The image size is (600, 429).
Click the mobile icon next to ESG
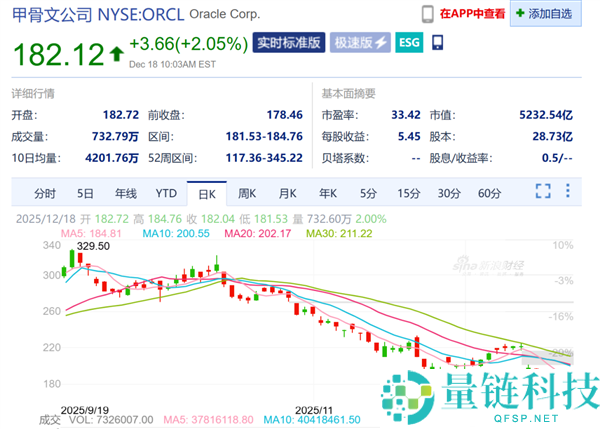point(437,42)
